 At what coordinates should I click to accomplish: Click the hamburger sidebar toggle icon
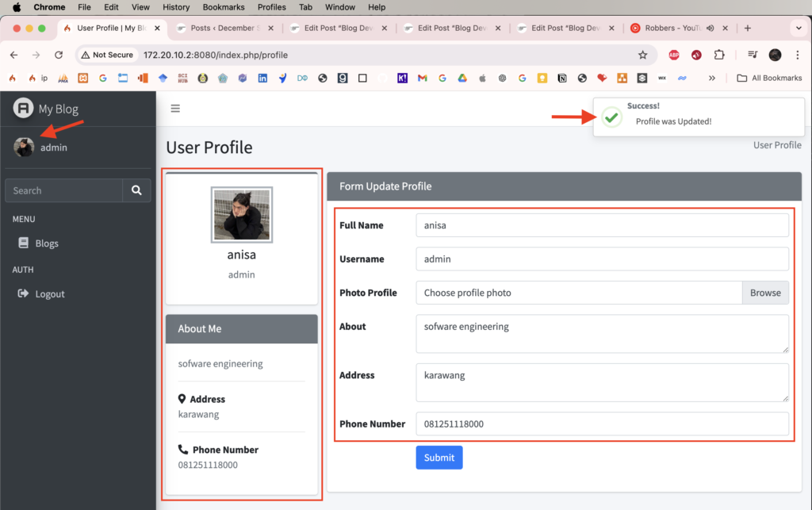tap(175, 109)
